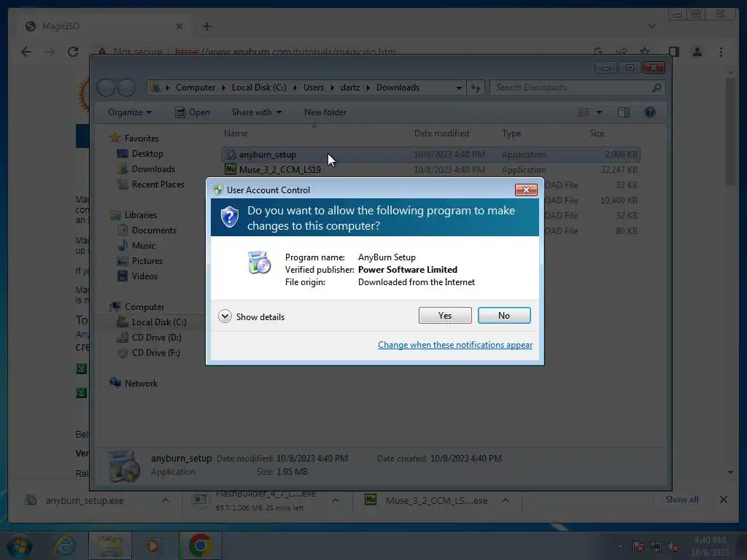This screenshot has height=560, width=747.
Task: Expand anyburn_setup.exe download options chevron
Action: tap(166, 500)
